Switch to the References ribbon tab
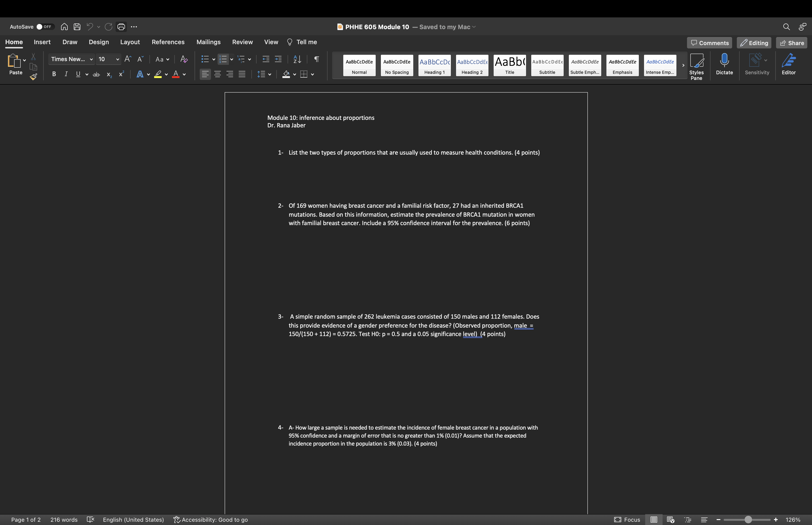The height and width of the screenshot is (525, 812). point(168,42)
